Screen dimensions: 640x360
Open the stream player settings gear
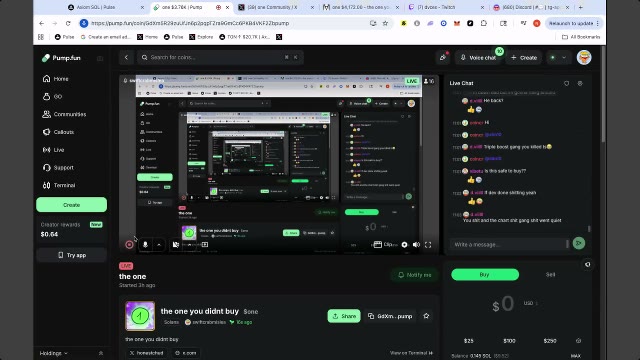(404, 244)
